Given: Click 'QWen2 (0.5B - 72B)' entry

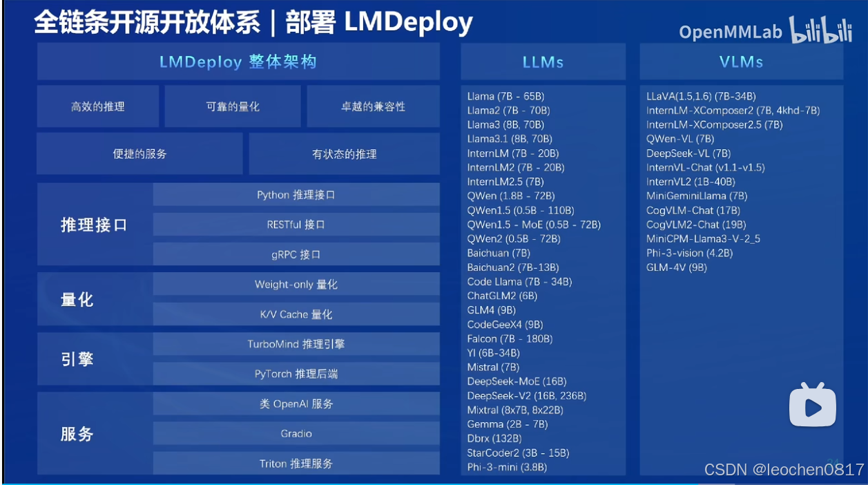Looking at the screenshot, I should (514, 239).
